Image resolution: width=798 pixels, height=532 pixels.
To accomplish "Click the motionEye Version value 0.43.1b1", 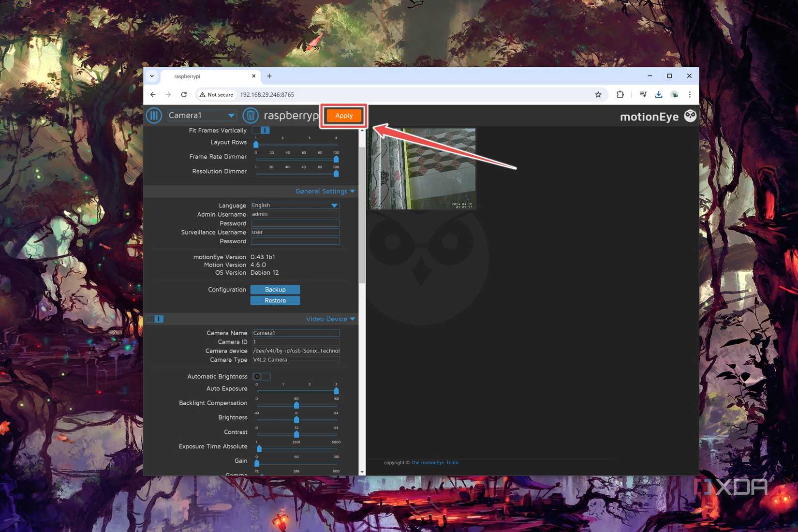I will pyautogui.click(x=263, y=257).
